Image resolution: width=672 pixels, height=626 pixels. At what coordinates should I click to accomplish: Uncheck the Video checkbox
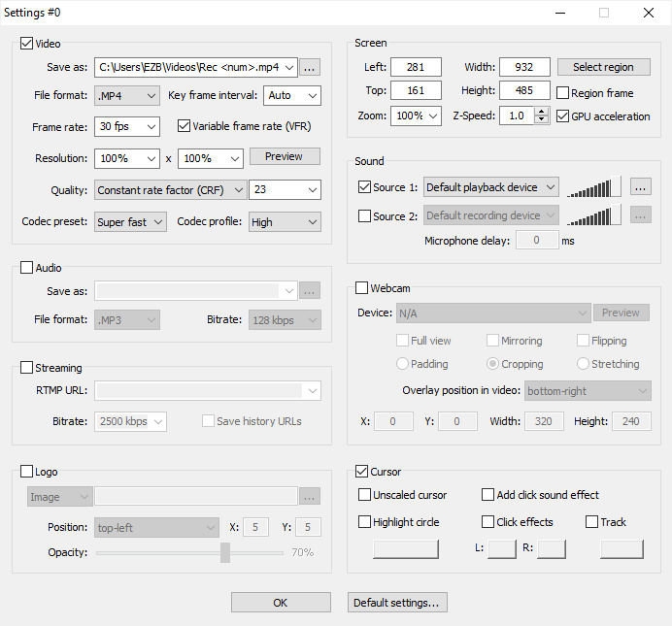[x=26, y=44]
